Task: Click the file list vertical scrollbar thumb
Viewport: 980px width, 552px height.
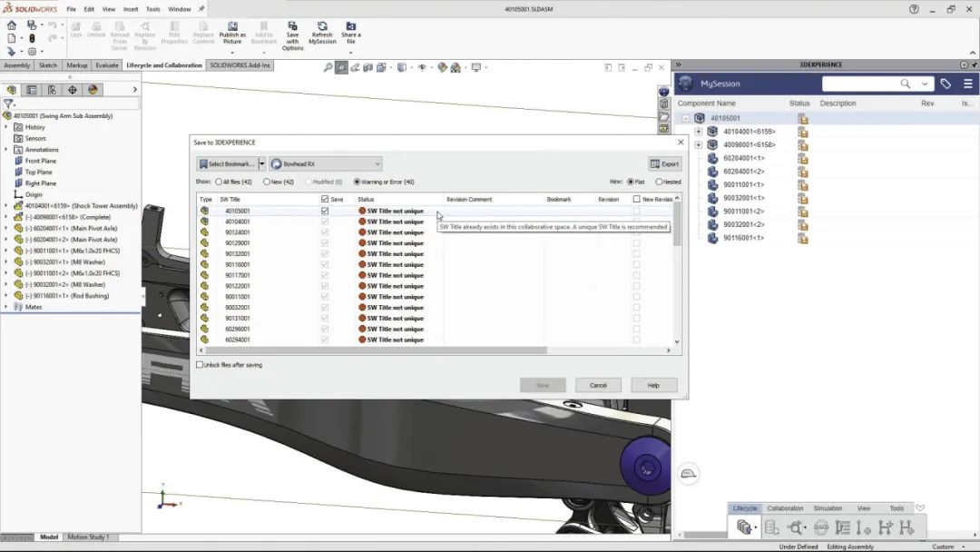Action: point(677,225)
